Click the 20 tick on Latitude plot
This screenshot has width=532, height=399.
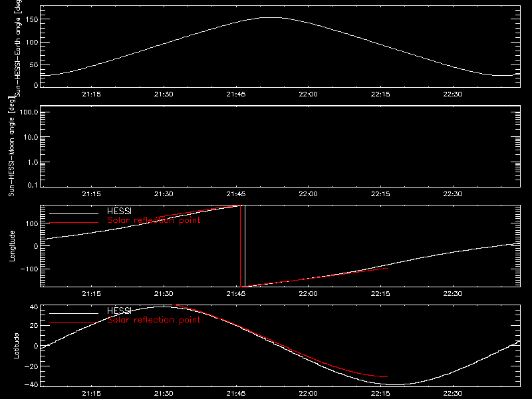tap(34, 326)
